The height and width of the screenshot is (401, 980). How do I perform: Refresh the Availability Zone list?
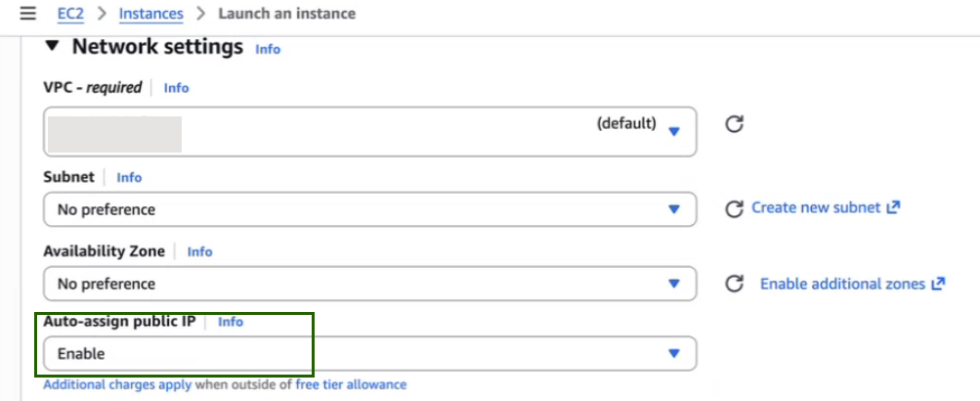[735, 284]
